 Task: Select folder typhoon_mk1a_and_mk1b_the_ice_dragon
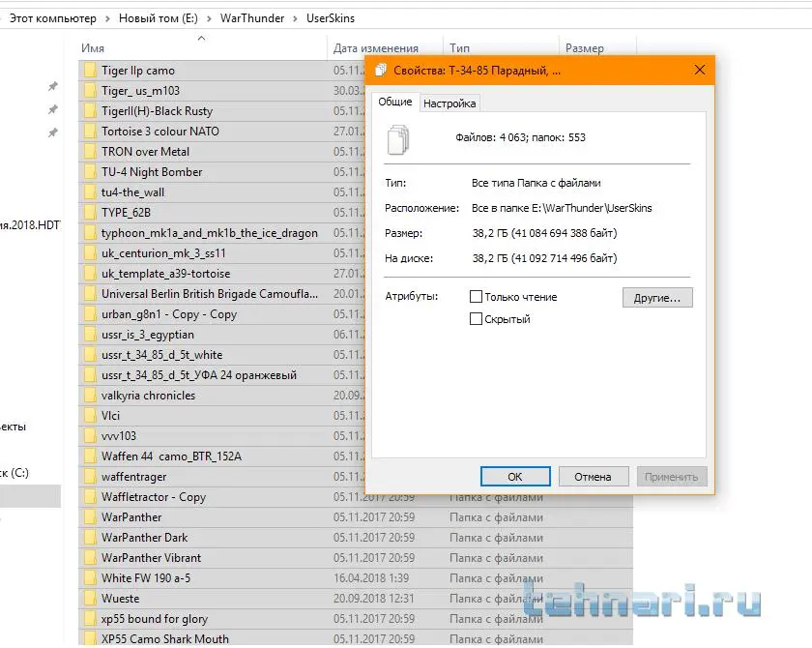coord(210,233)
